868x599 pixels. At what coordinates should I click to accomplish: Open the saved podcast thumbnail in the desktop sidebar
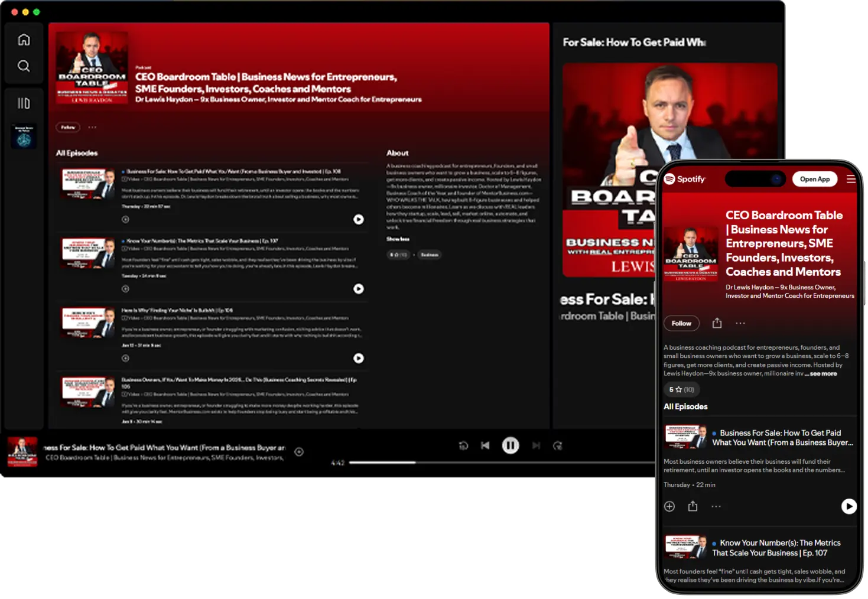tap(24, 136)
